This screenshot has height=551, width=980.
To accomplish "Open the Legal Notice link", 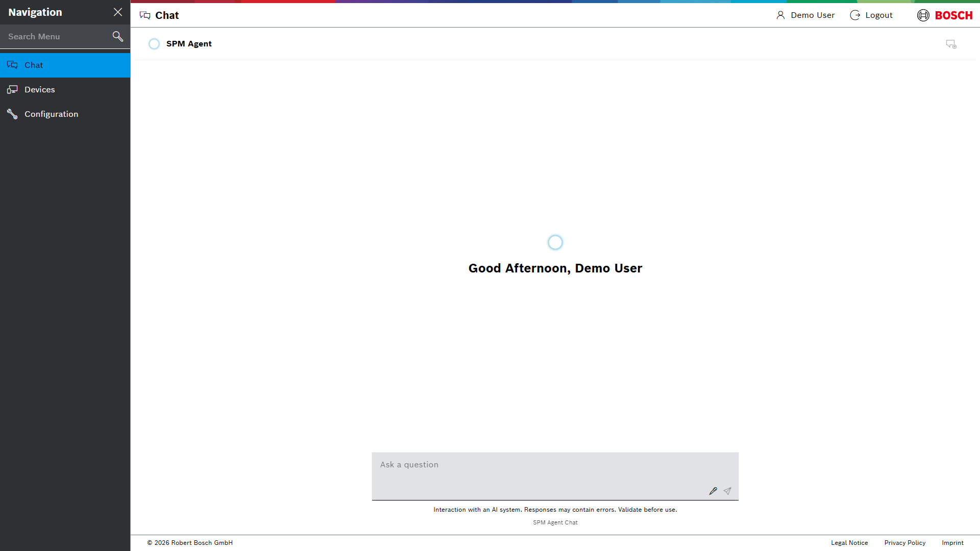I will point(849,543).
